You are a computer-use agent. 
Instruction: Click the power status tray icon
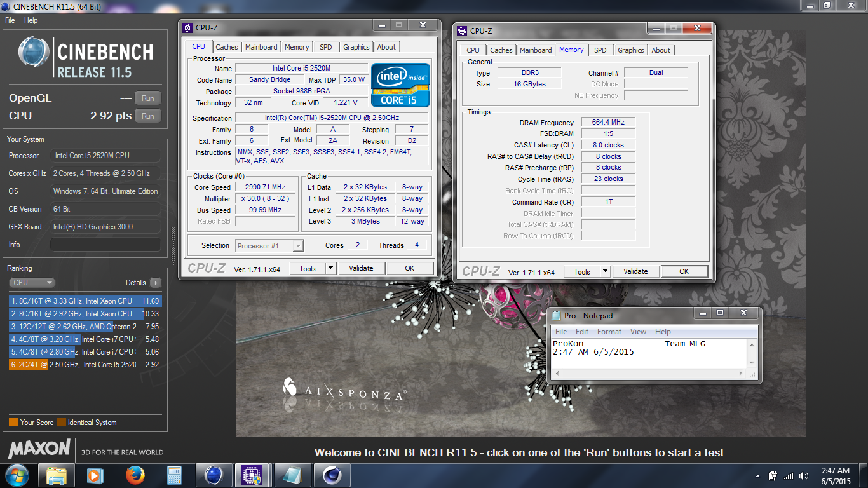[773, 476]
